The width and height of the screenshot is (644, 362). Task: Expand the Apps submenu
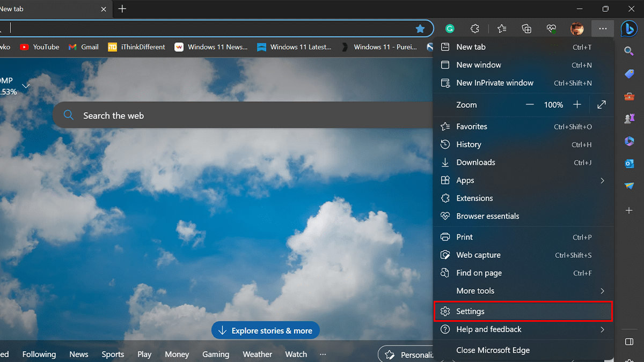(602, 181)
